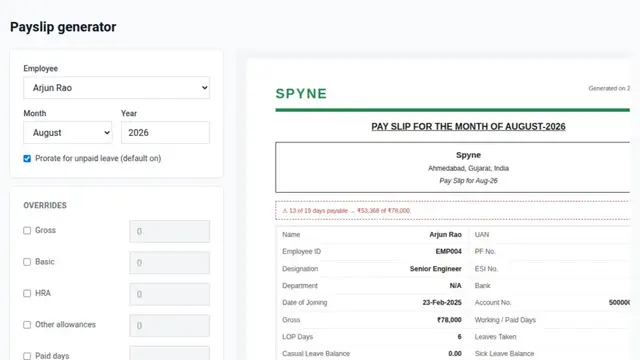The height and width of the screenshot is (360, 640).
Task: Click the Casual Leave Balance value '0.00'
Action: 455,353
